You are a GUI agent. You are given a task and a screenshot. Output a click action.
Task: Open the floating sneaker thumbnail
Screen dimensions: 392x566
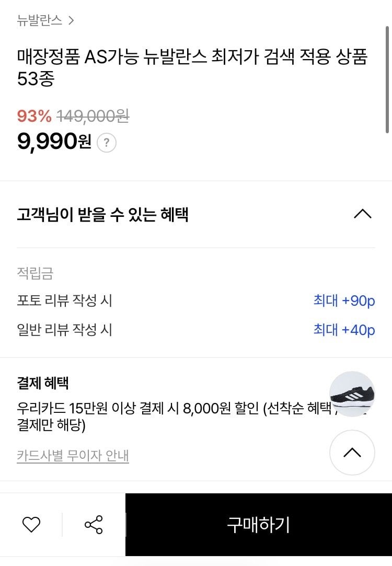coord(352,394)
